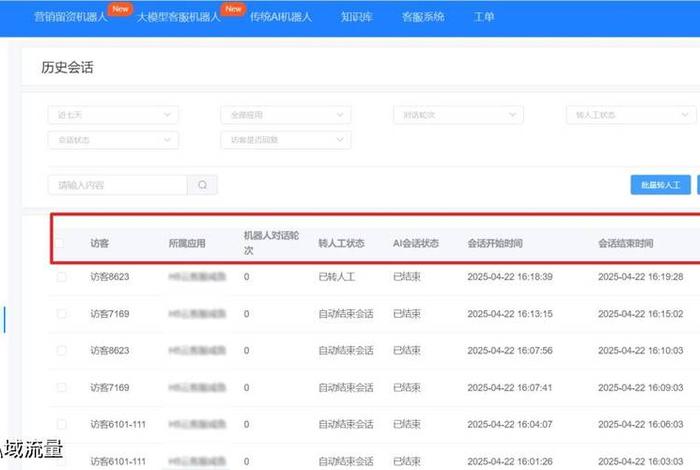700x470 pixels.
Task: Check the row starting 2025-04-22 16:07:56
Action: coord(62,350)
